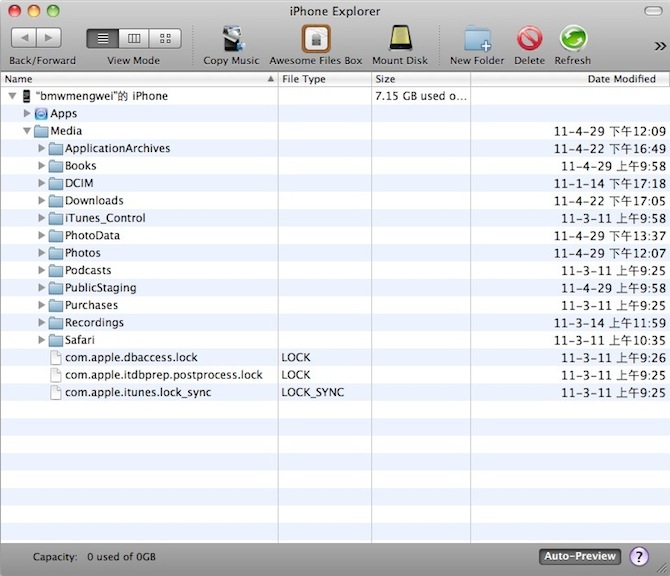Select the Books folder icon
670x576 pixels.
coord(56,166)
